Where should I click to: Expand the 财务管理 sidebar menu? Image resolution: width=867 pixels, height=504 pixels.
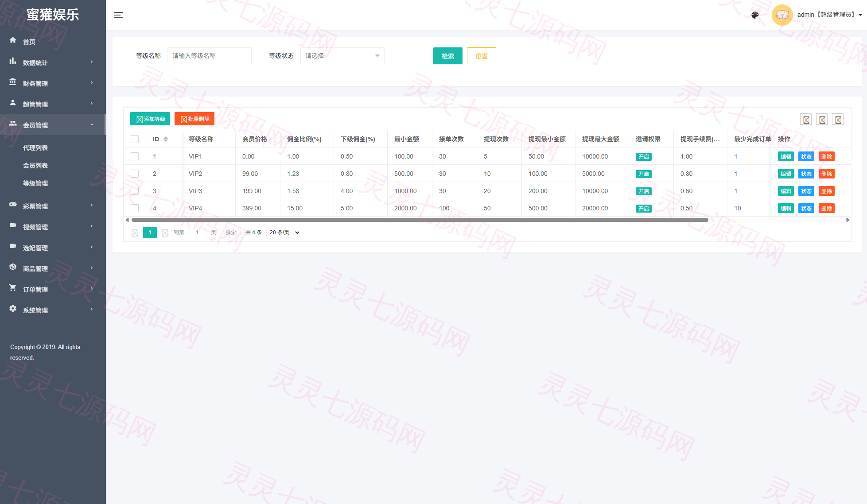pos(53,83)
